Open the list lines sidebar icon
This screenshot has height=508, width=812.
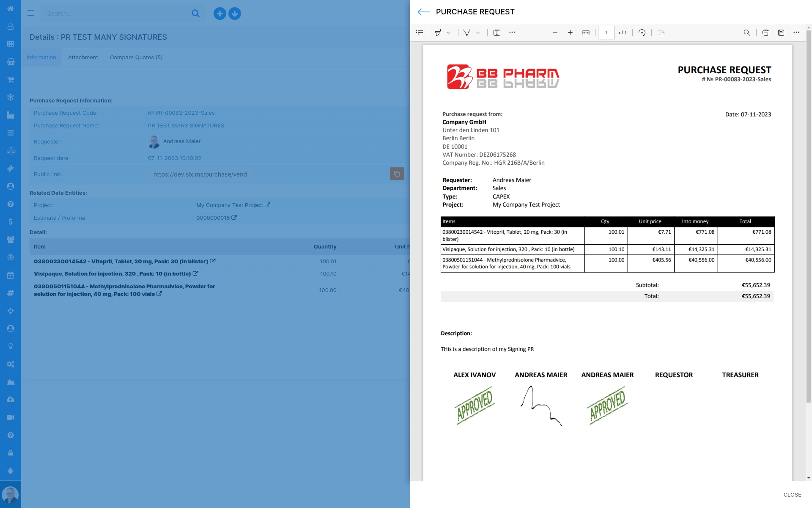tap(11, 133)
